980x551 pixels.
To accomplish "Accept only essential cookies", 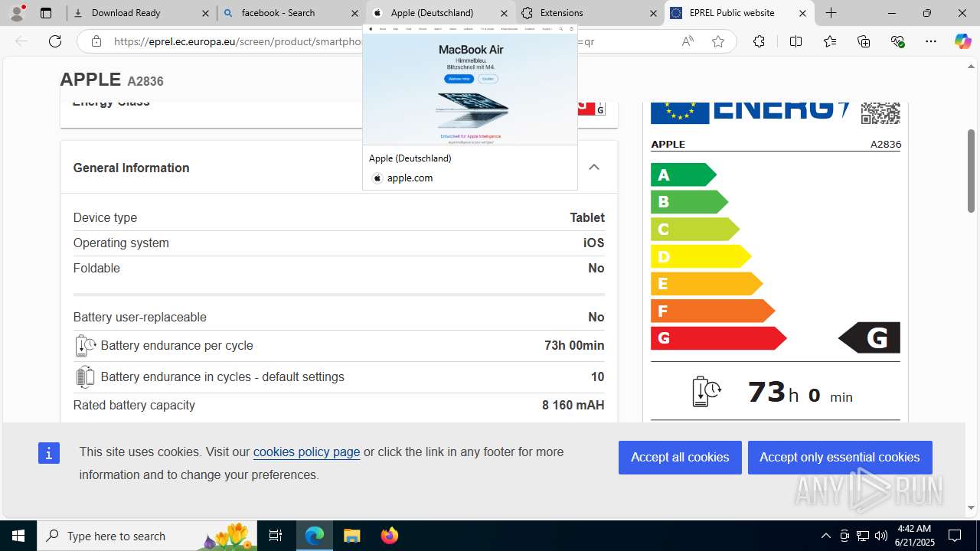I will pyautogui.click(x=840, y=458).
